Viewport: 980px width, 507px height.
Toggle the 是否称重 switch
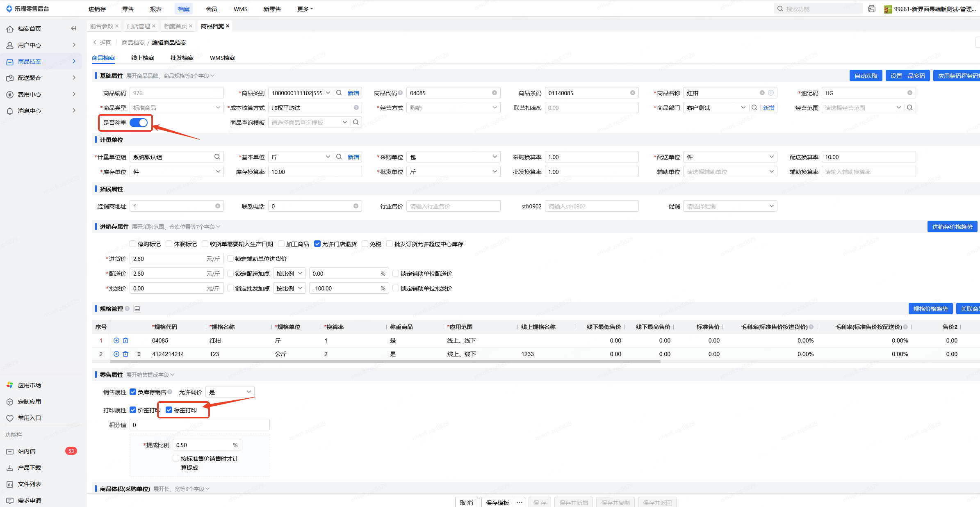[139, 123]
